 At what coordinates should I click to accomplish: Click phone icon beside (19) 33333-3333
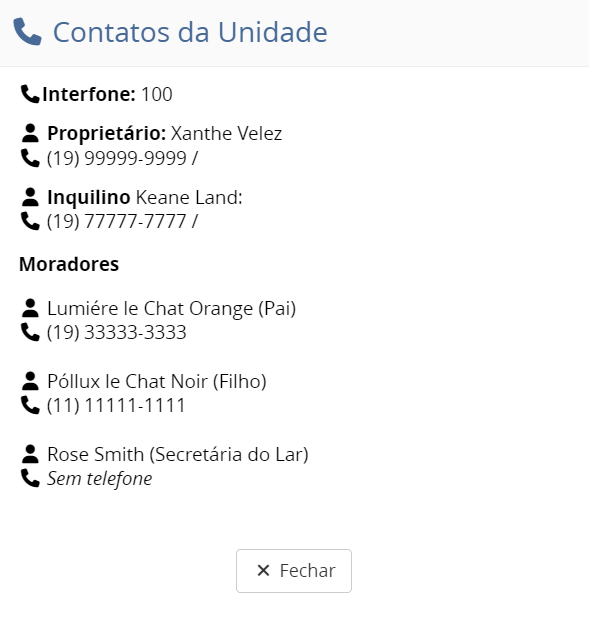pos(31,332)
